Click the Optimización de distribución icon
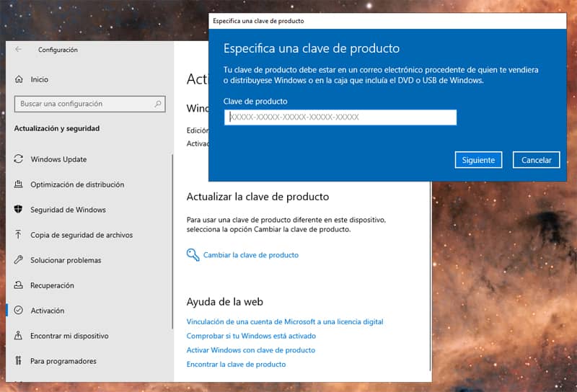This screenshot has width=577, height=392. pos(19,184)
